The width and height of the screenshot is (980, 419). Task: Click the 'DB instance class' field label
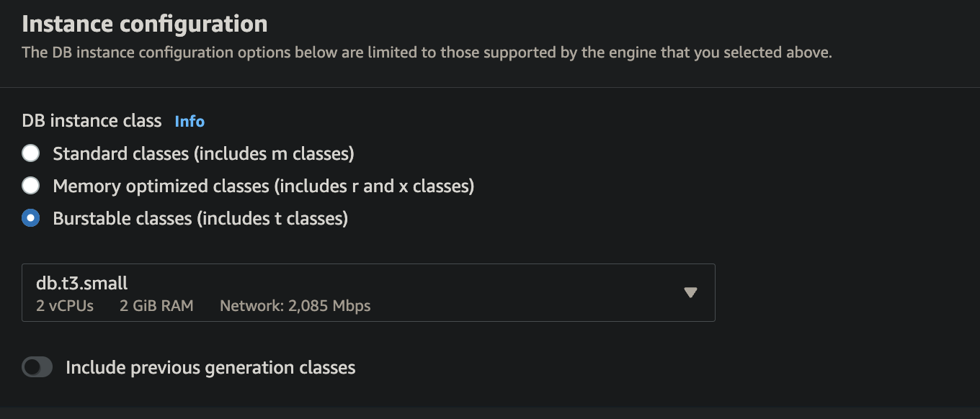[92, 121]
